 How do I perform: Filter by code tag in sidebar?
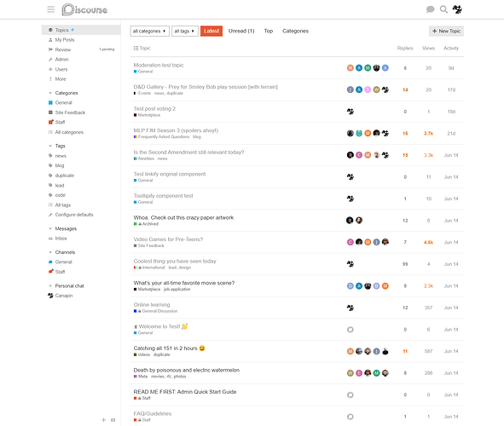[x=60, y=195]
